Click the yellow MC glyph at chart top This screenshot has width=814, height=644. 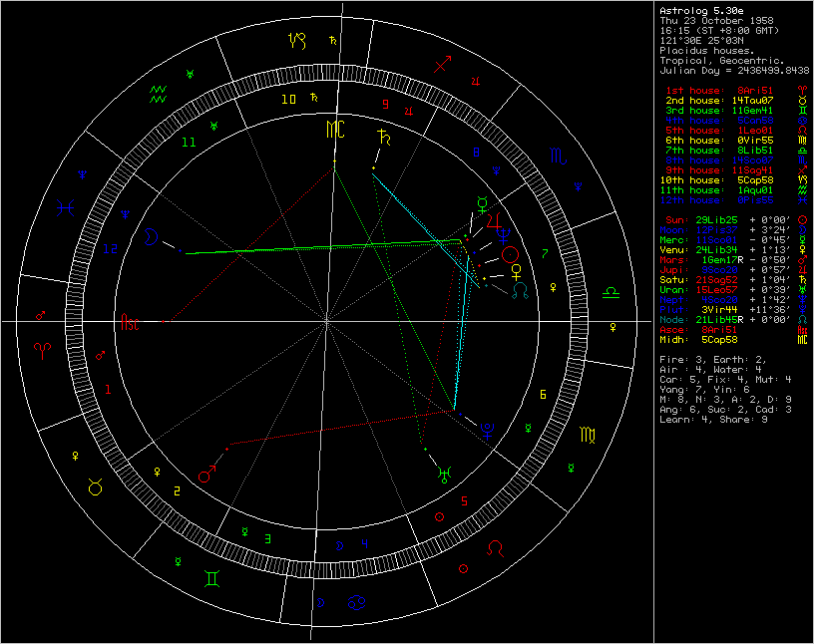coord(333,130)
